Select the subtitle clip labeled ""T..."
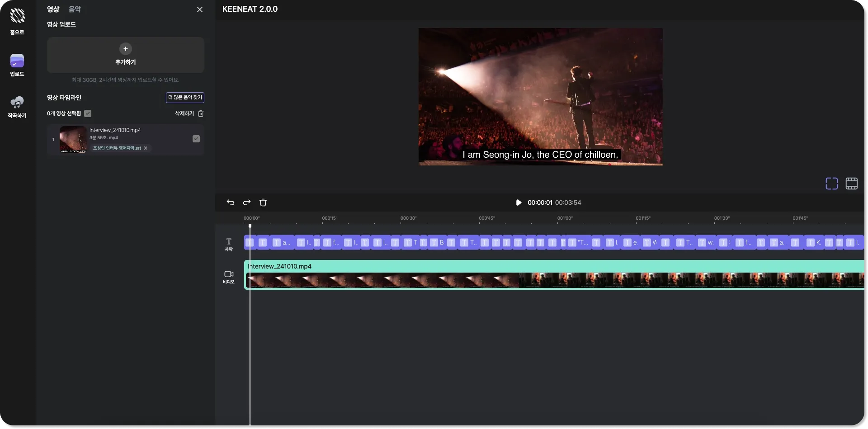 [579, 243]
